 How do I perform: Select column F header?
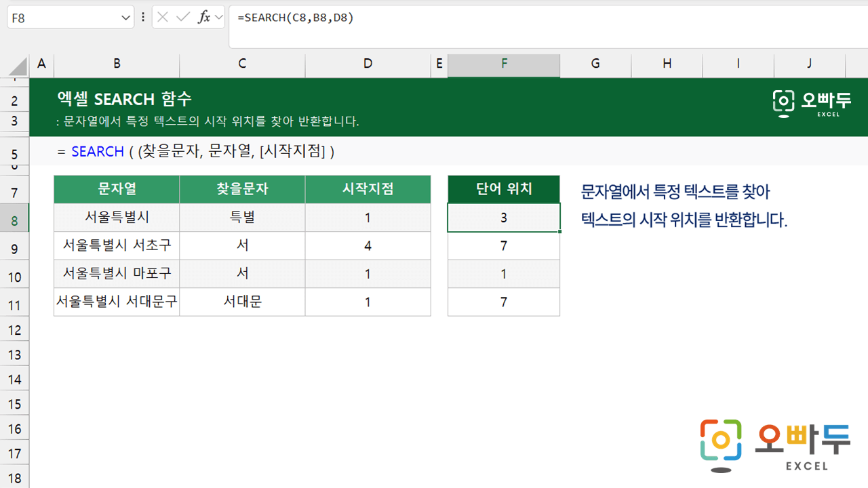(504, 64)
